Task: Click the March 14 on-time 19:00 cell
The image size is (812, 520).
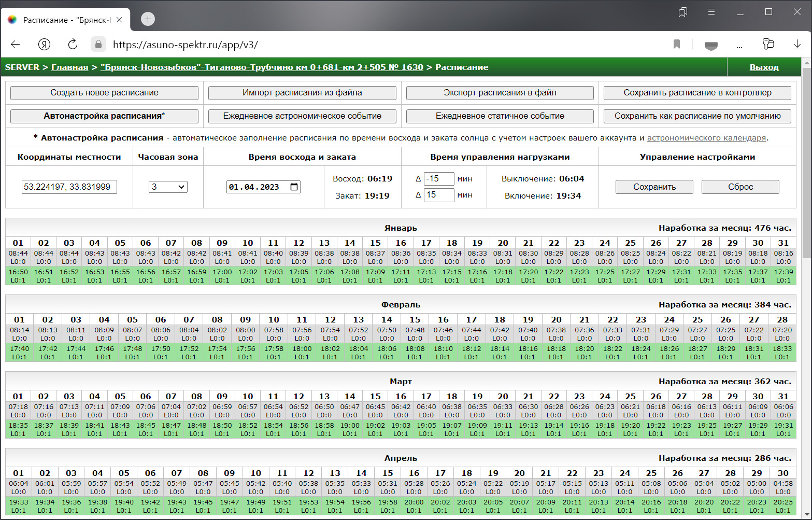Action: click(350, 429)
